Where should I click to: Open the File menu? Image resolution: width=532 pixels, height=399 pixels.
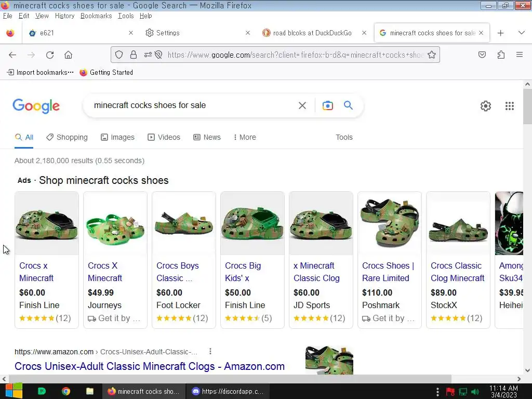pos(7,16)
